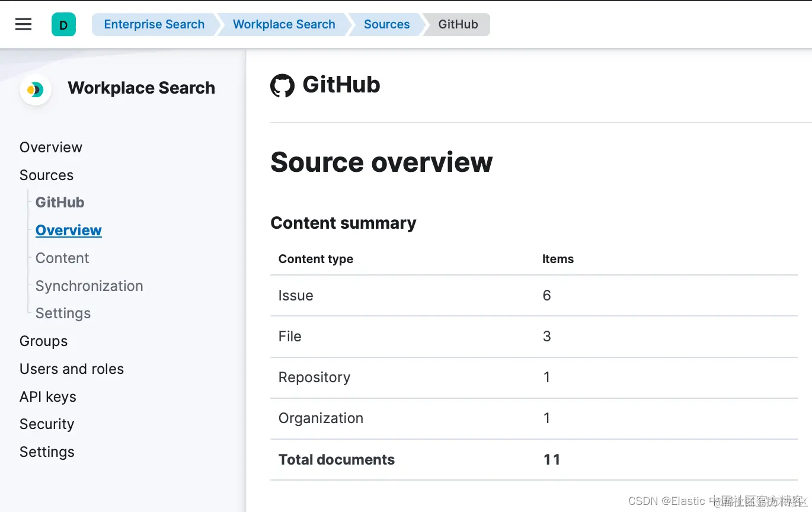Screen dimensions: 812x512
Task: Click the green D space avatar
Action: (63, 25)
